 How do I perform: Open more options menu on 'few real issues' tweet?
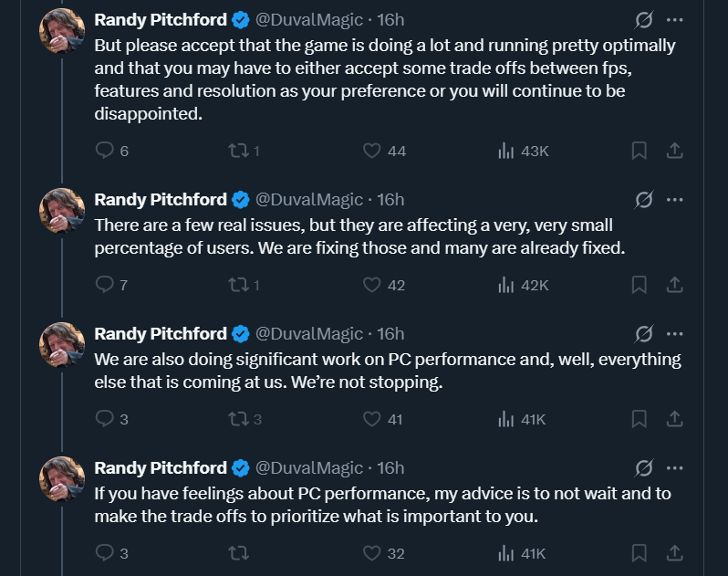pyautogui.click(x=674, y=200)
